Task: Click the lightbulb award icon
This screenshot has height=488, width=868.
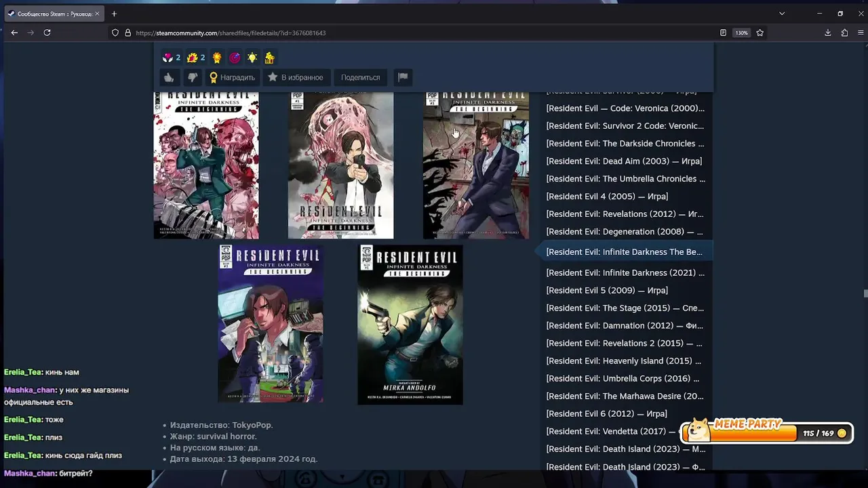Action: click(x=252, y=58)
